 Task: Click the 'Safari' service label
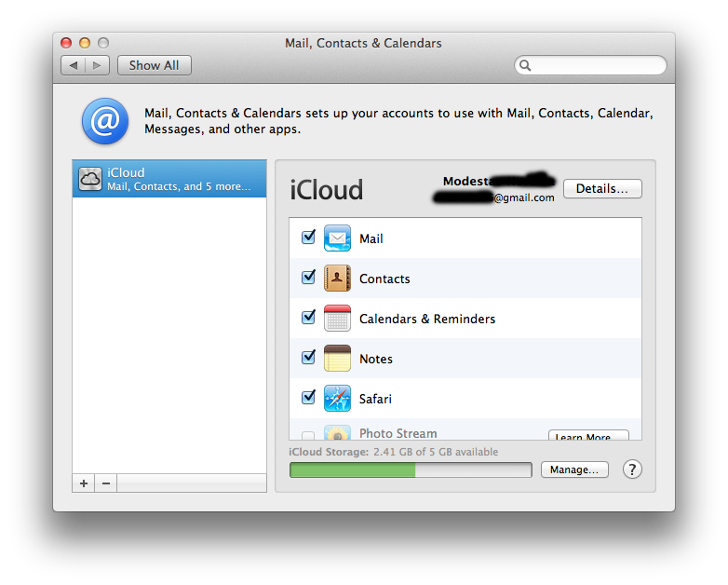[x=375, y=399]
